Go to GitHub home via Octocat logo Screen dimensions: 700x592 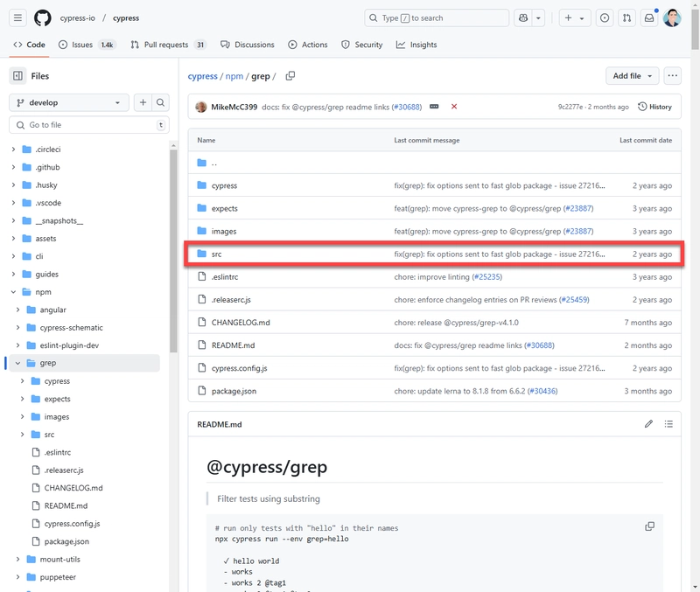pyautogui.click(x=42, y=17)
